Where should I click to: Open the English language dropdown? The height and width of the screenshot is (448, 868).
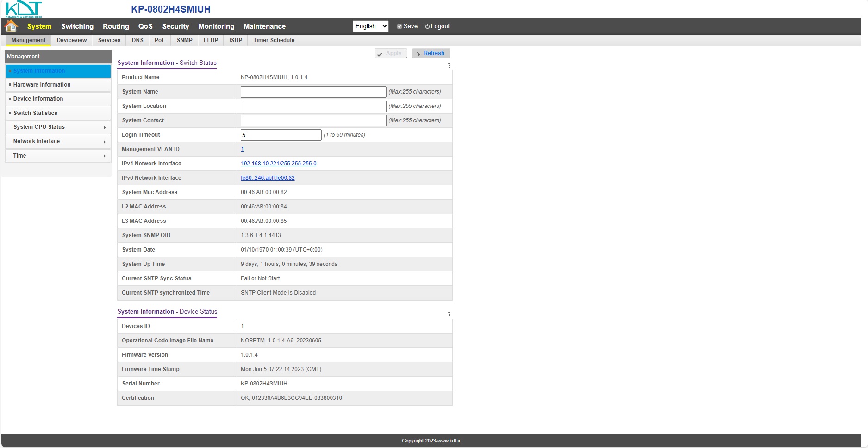370,26
